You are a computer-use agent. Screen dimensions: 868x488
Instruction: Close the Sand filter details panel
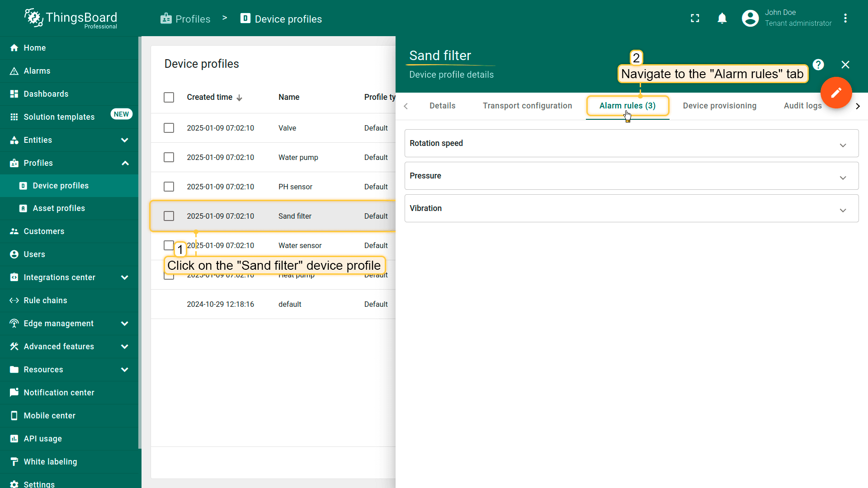click(845, 65)
